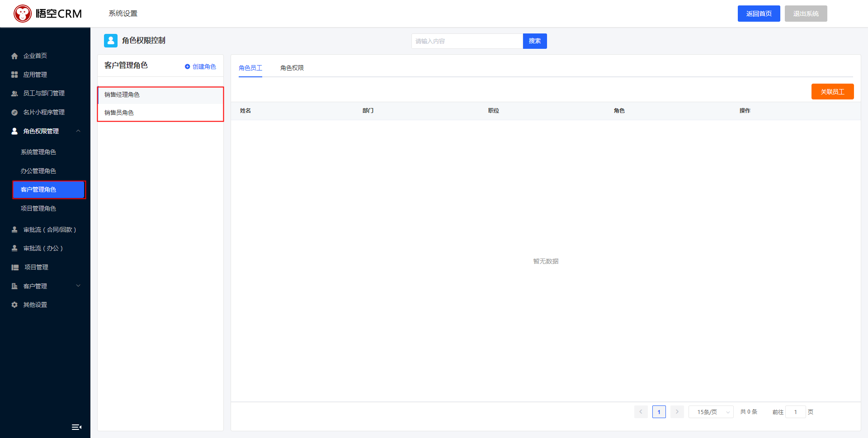This screenshot has height=438, width=868.
Task: Collapse the 角色权限管理 submenu arrow
Action: coord(78,131)
